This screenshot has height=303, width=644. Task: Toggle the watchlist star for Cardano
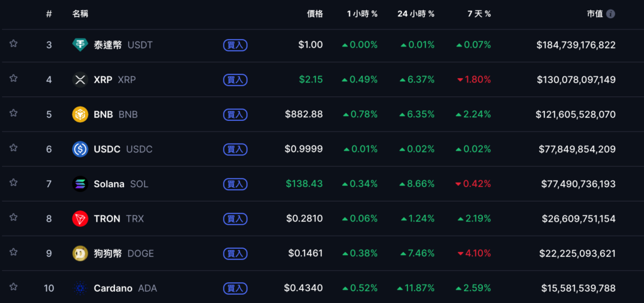click(x=13, y=287)
